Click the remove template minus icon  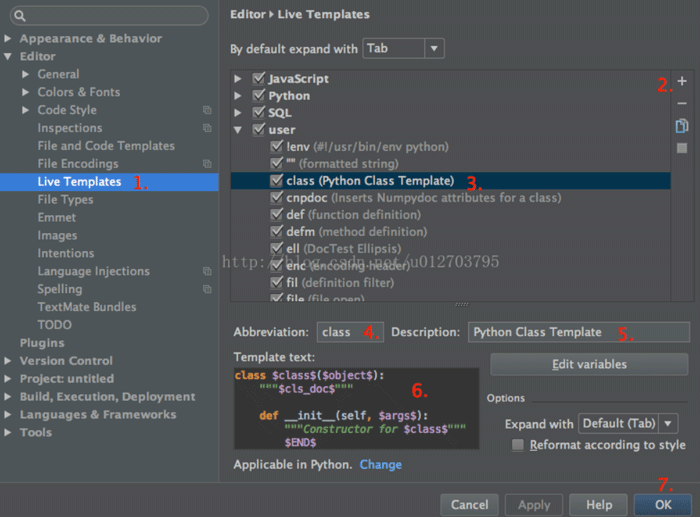pos(682,103)
